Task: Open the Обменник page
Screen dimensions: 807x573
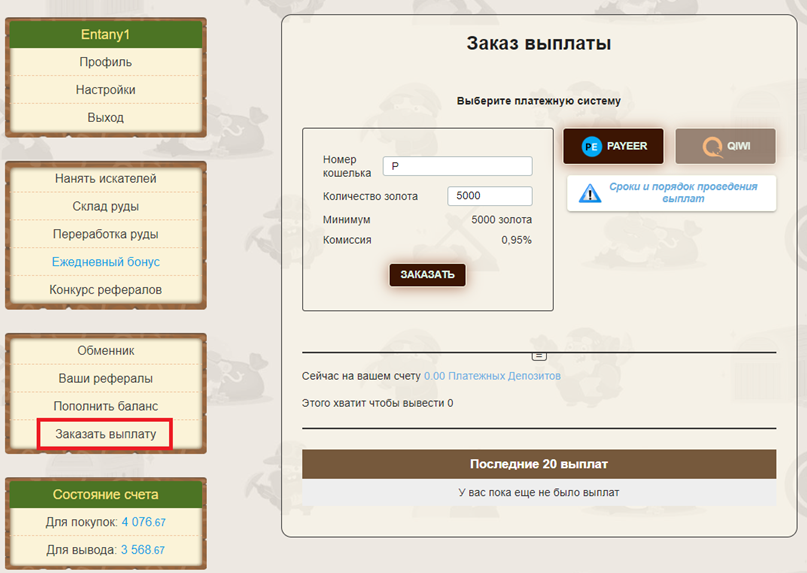Action: (106, 351)
